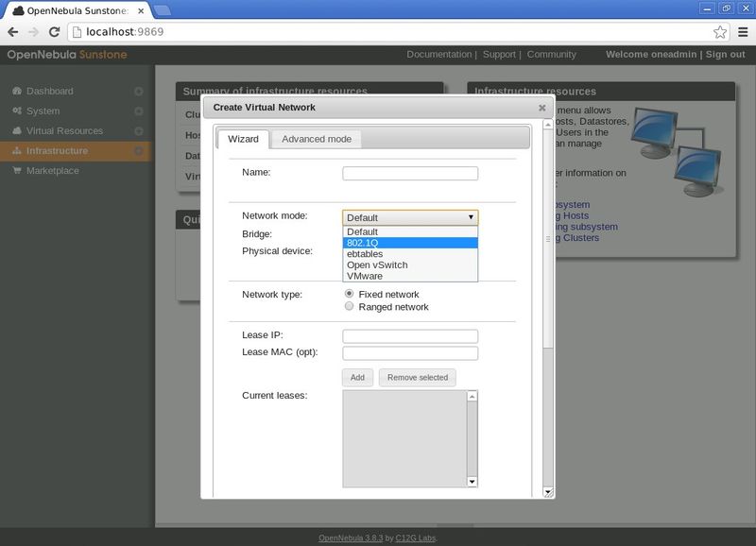756x546 pixels.
Task: Open the Wizard tab
Action: 243,139
